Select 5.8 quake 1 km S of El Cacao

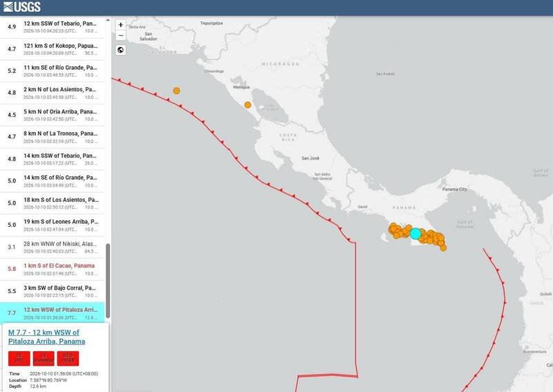pos(53,269)
